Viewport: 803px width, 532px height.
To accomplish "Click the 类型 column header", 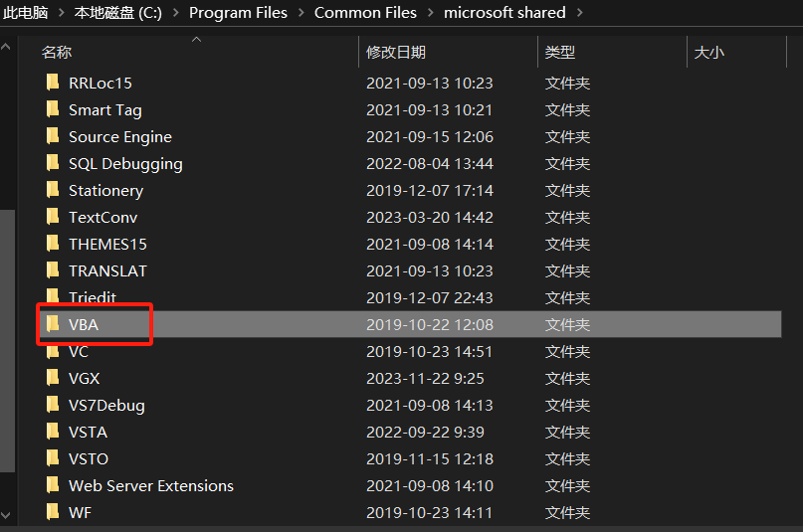I will click(x=560, y=53).
